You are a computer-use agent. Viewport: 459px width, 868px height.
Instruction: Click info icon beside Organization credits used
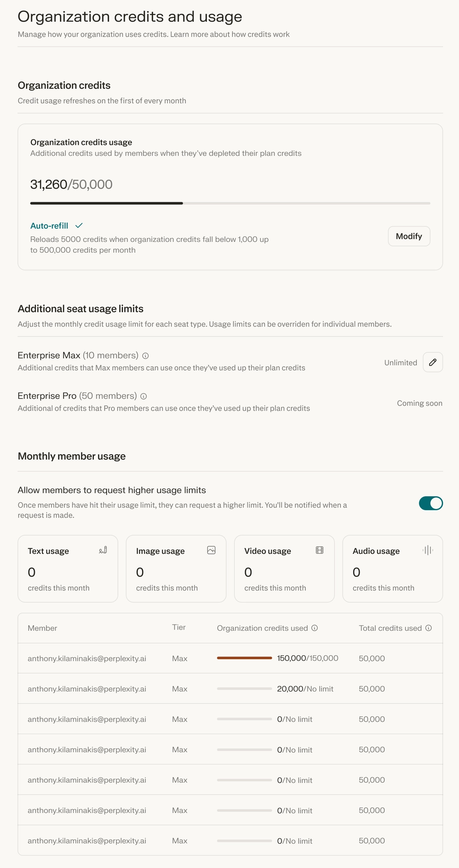(314, 628)
